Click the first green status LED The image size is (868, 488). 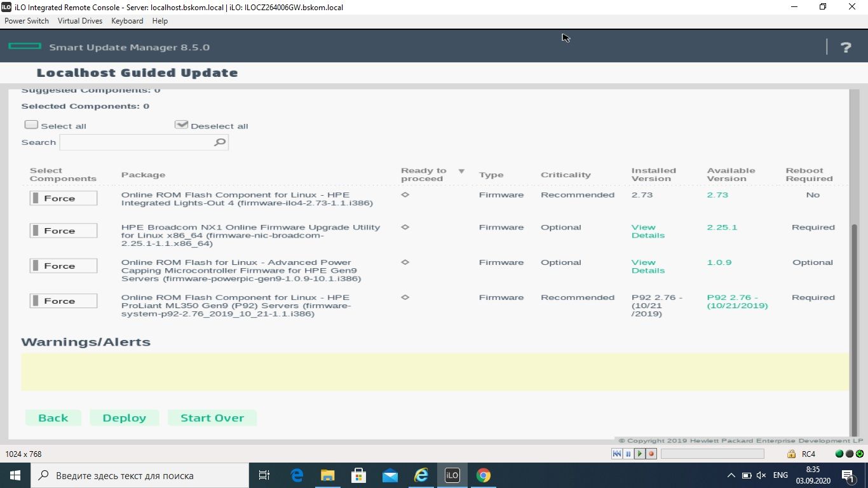[839, 454]
